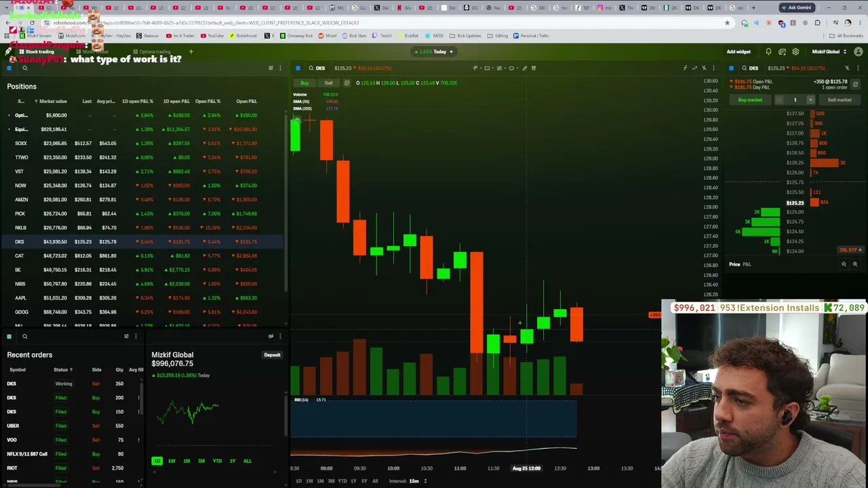Collapse the Equities positions group row
Viewport: 868px width, 488px height.
(x=9, y=129)
